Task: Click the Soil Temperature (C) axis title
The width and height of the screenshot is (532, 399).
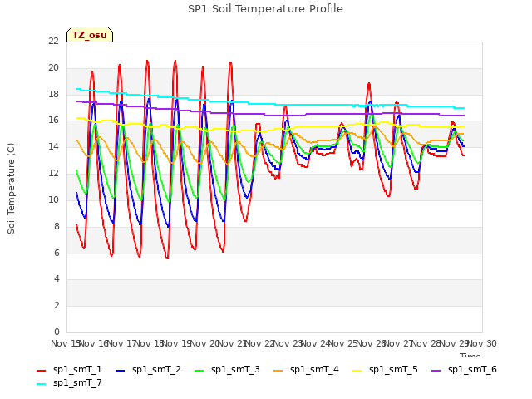Action: click(x=11, y=189)
